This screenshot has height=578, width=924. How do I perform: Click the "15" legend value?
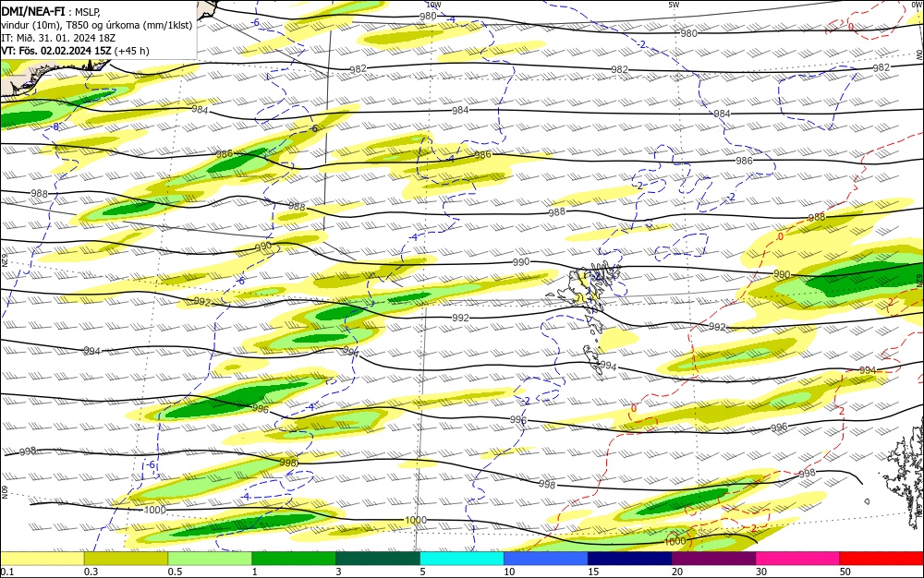593,572
